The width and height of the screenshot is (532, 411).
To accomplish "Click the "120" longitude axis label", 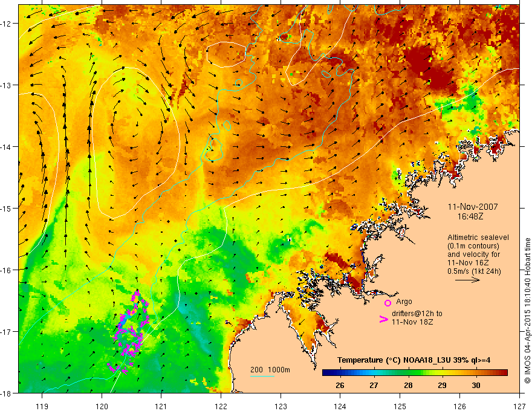I will point(102,406).
